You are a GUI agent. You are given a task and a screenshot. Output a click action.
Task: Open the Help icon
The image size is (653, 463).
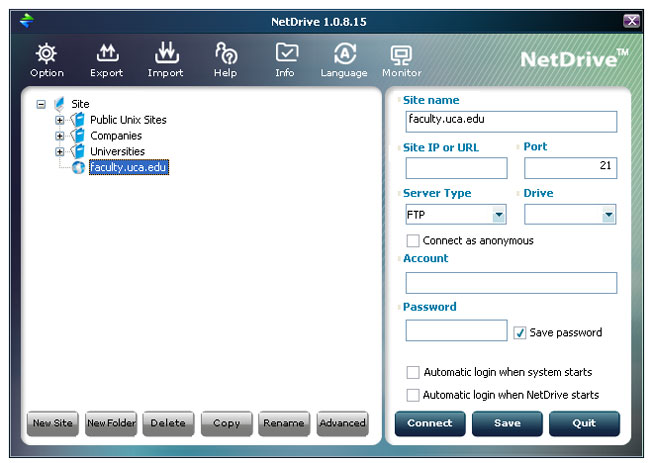pyautogui.click(x=226, y=53)
